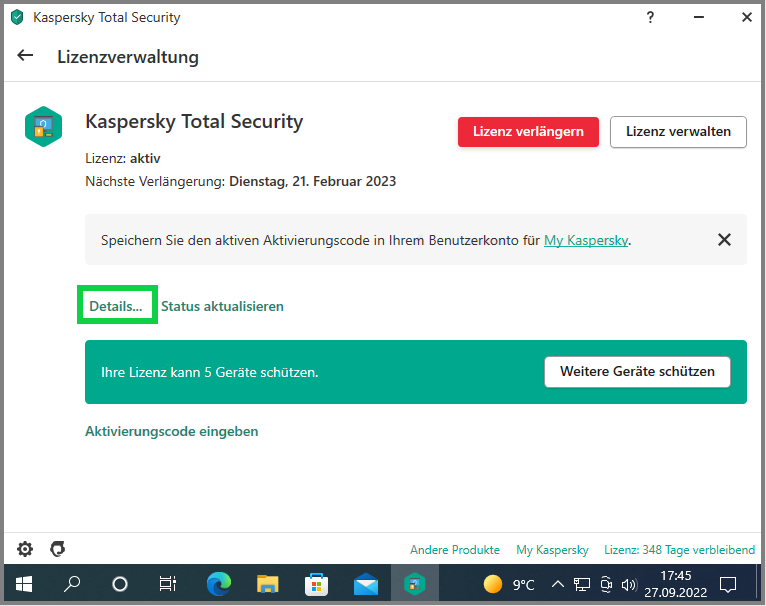Open taskbar search magnifier
Viewport: 766px width, 606px height.
coord(72,584)
